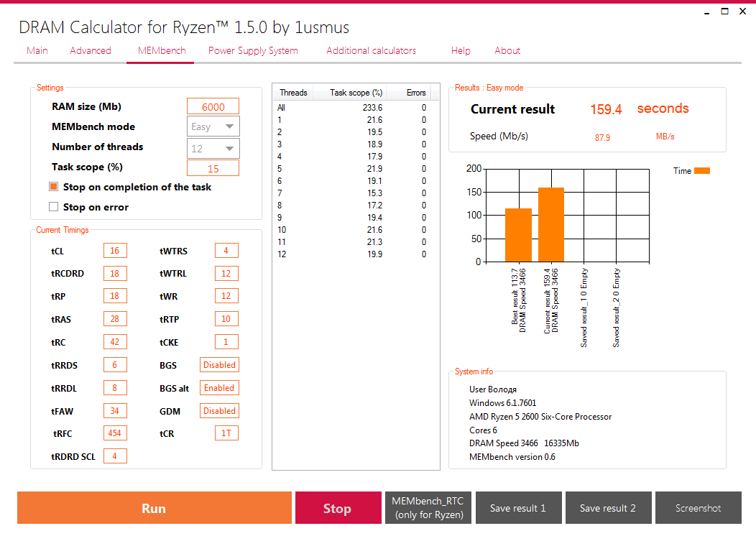
Task: Click the GDM Disabled field
Action: 219,411
